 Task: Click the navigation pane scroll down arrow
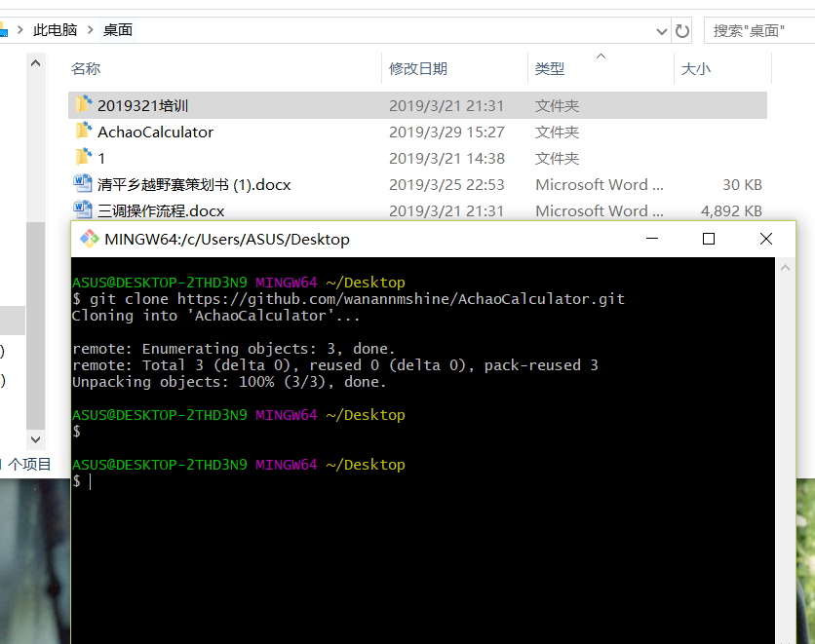point(35,439)
